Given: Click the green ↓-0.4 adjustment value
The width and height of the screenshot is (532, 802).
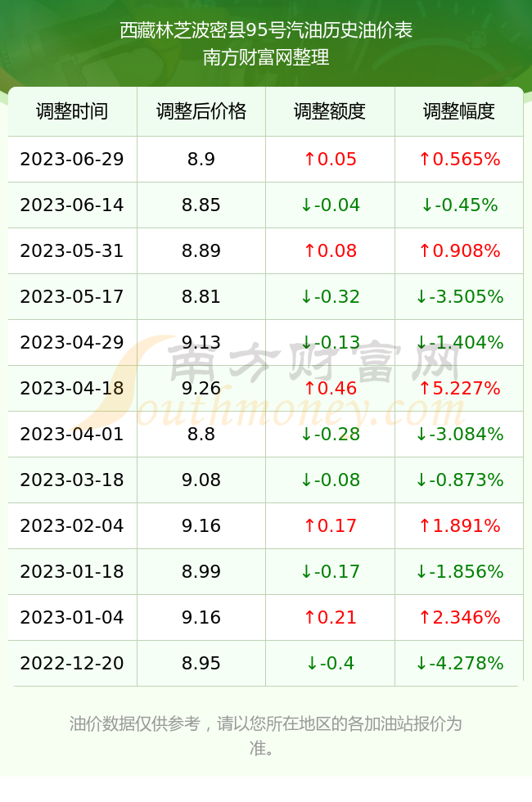Looking at the screenshot, I should tap(330, 664).
